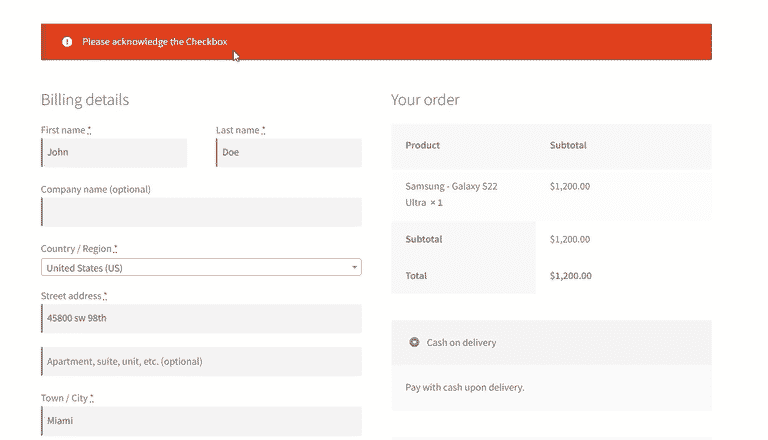Click the First name field with John

(x=114, y=152)
